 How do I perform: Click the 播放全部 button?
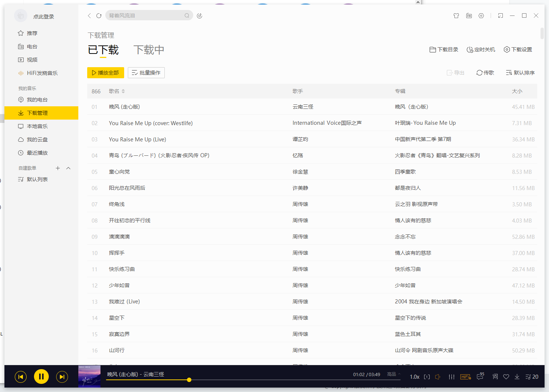(106, 73)
